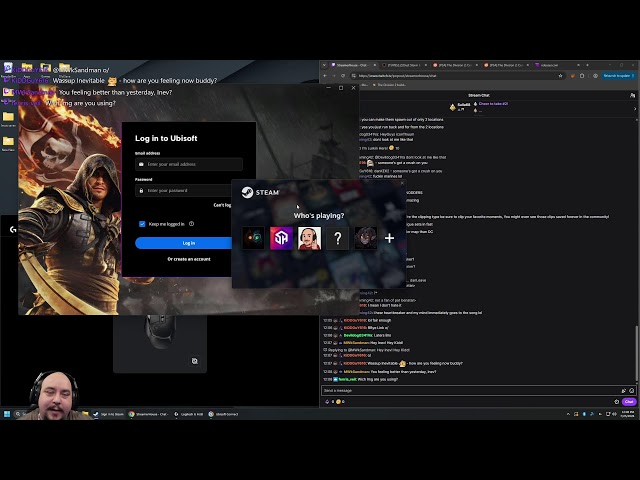Viewport: 640px width, 480px height.
Task: Select the Logitech mouse device image
Action: [160, 331]
